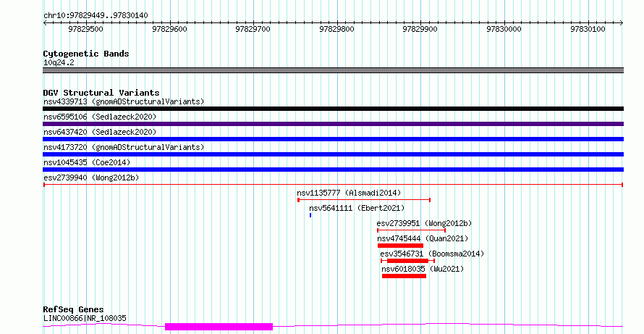The height and width of the screenshot is (334, 644).
Task: Select the red esv3546731 variant bar
Action: (x=408, y=261)
